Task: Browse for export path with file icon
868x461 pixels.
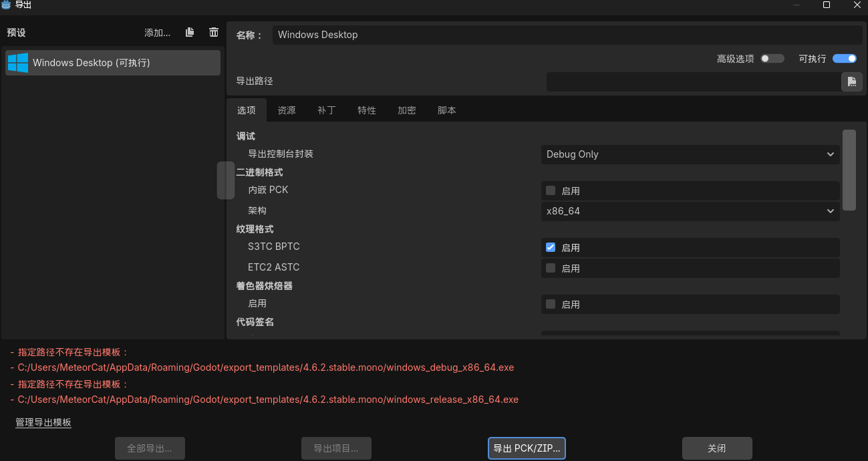Action: click(851, 82)
